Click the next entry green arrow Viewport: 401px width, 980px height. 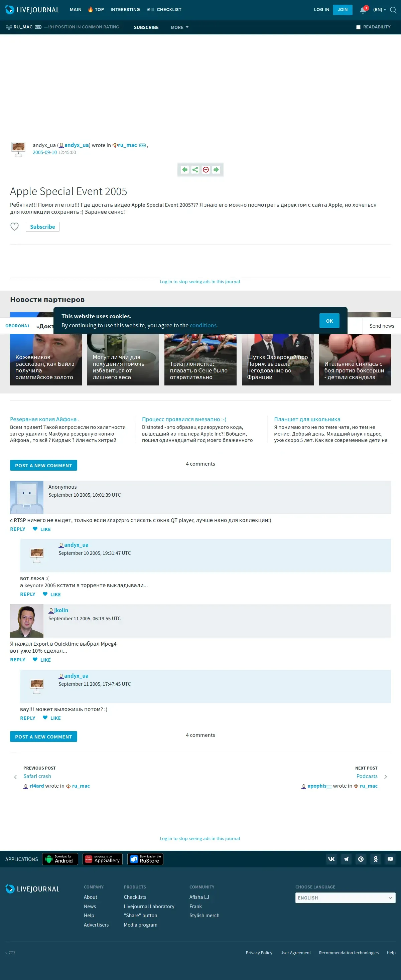(216, 170)
